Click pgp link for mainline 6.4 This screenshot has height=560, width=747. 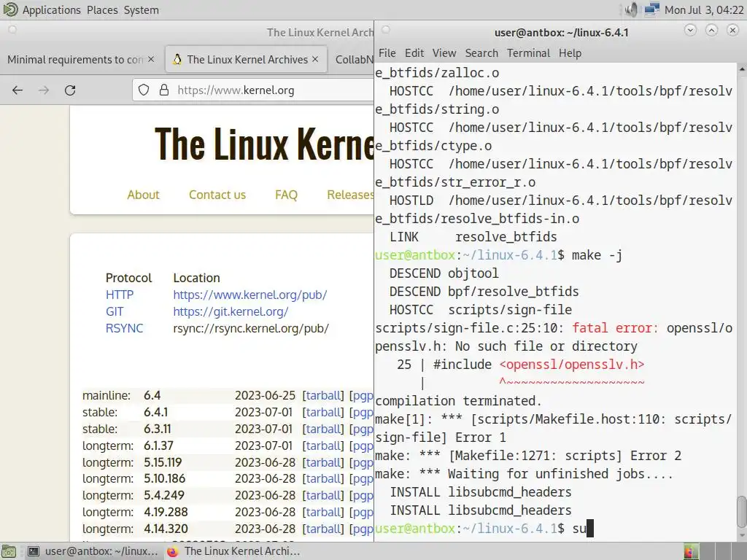pyautogui.click(x=362, y=395)
